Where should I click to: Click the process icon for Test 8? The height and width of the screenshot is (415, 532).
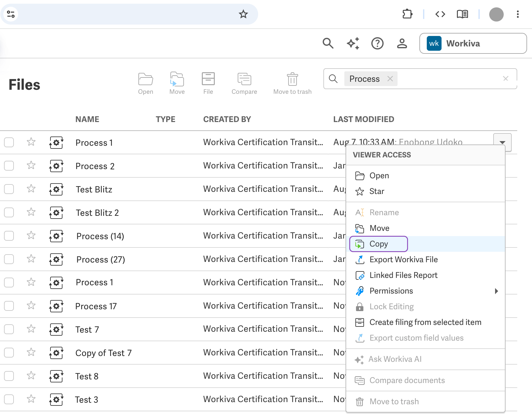[56, 376]
